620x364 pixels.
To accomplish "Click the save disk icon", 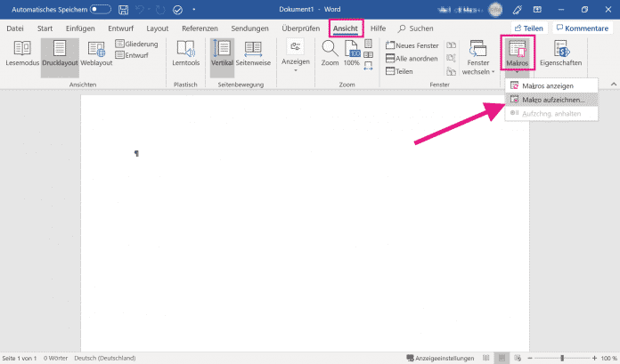I will (123, 9).
